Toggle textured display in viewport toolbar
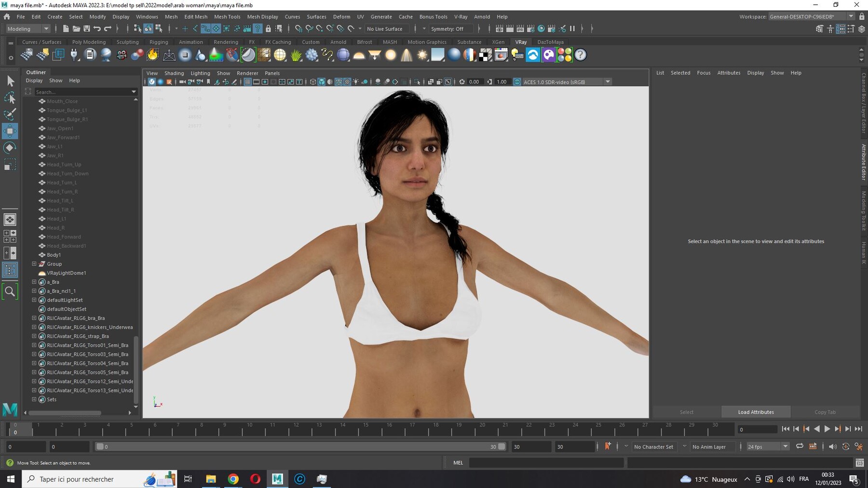The width and height of the screenshot is (868, 488). pyautogui.click(x=347, y=82)
